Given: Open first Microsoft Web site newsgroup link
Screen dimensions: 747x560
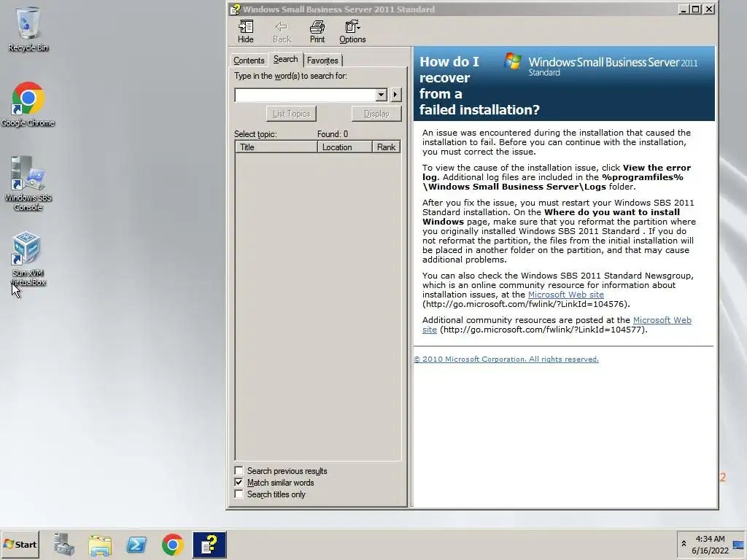Looking at the screenshot, I should [x=565, y=295].
